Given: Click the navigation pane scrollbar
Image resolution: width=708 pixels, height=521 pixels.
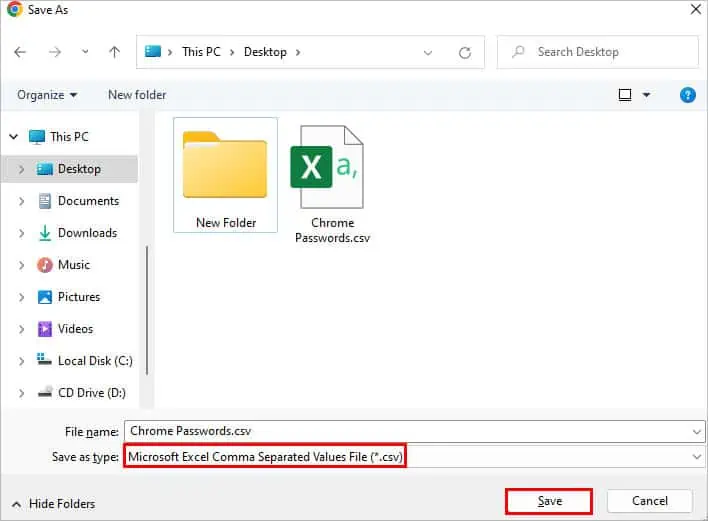Looking at the screenshot, I should (x=147, y=311).
